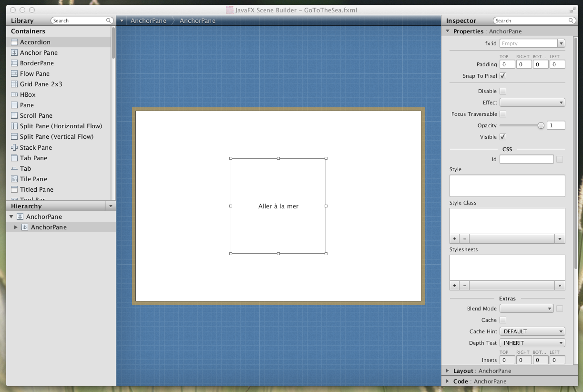The height and width of the screenshot is (392, 583).
Task: Select the nested AnchorPane in the Hierarchy
Action: point(49,227)
